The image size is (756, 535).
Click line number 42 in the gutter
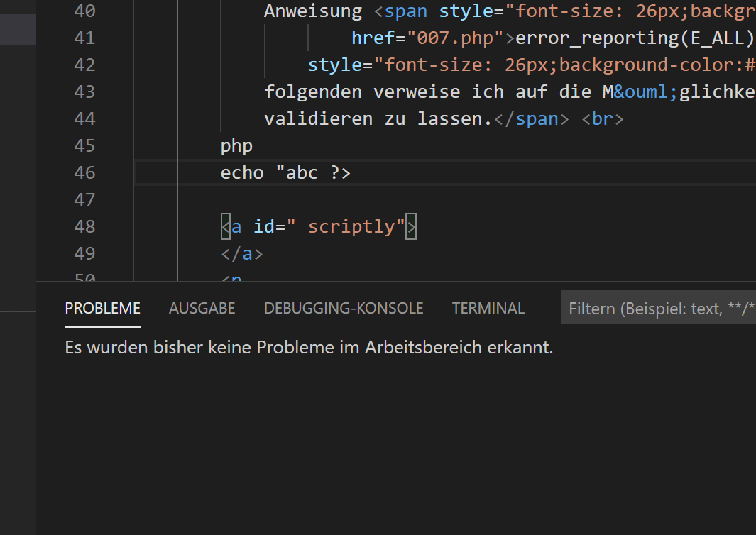click(84, 65)
